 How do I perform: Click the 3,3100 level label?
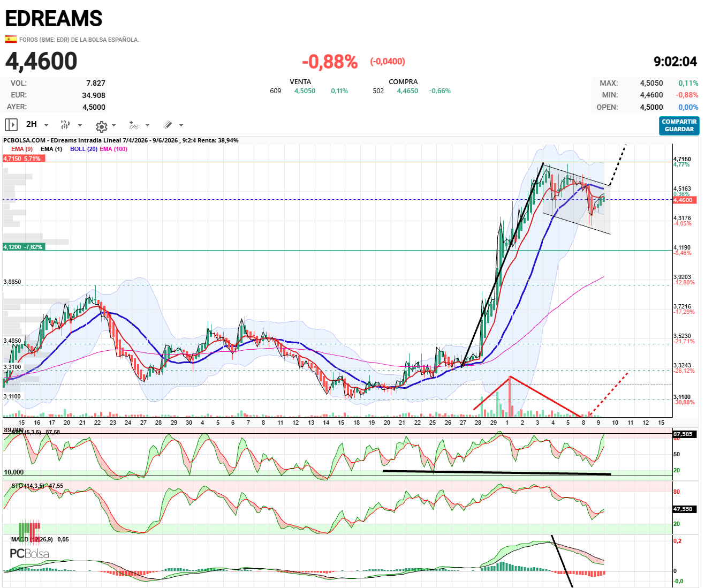(x=12, y=367)
